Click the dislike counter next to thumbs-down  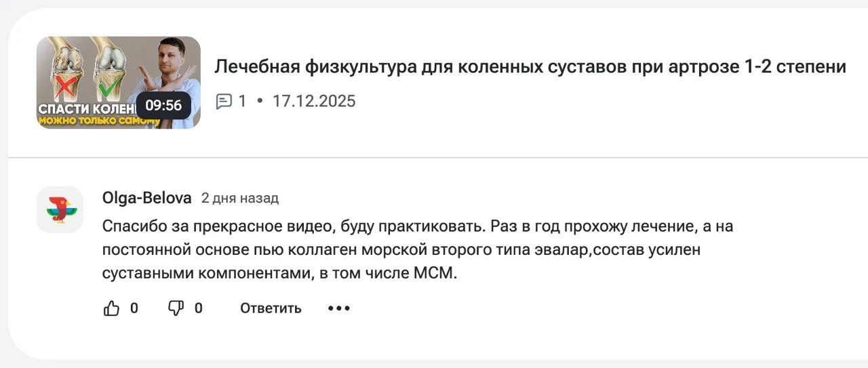click(199, 308)
